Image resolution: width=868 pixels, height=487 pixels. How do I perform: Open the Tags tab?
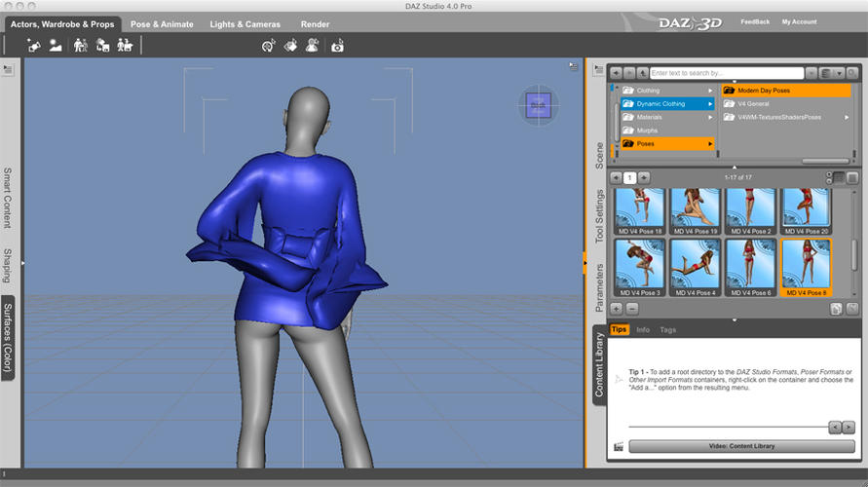point(667,330)
